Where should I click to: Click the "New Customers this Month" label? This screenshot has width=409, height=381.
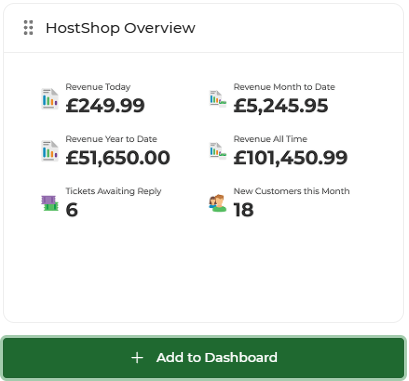[292, 191]
